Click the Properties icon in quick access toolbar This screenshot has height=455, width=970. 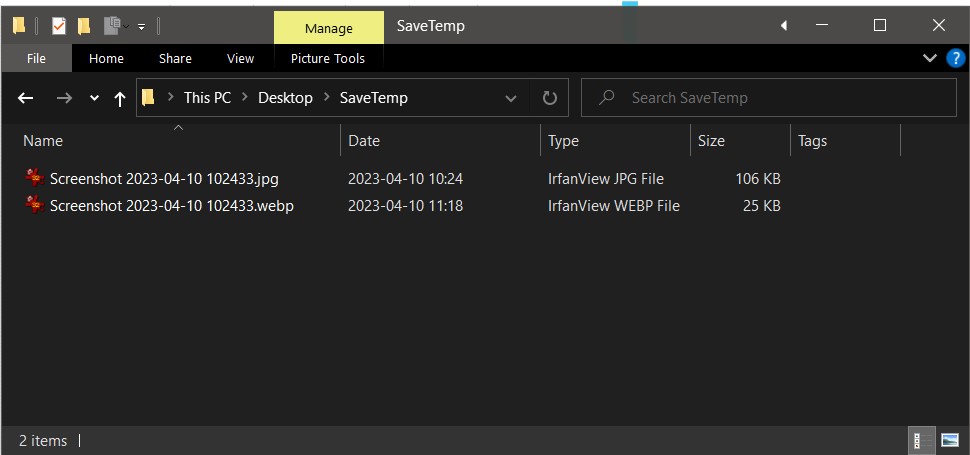(59, 26)
